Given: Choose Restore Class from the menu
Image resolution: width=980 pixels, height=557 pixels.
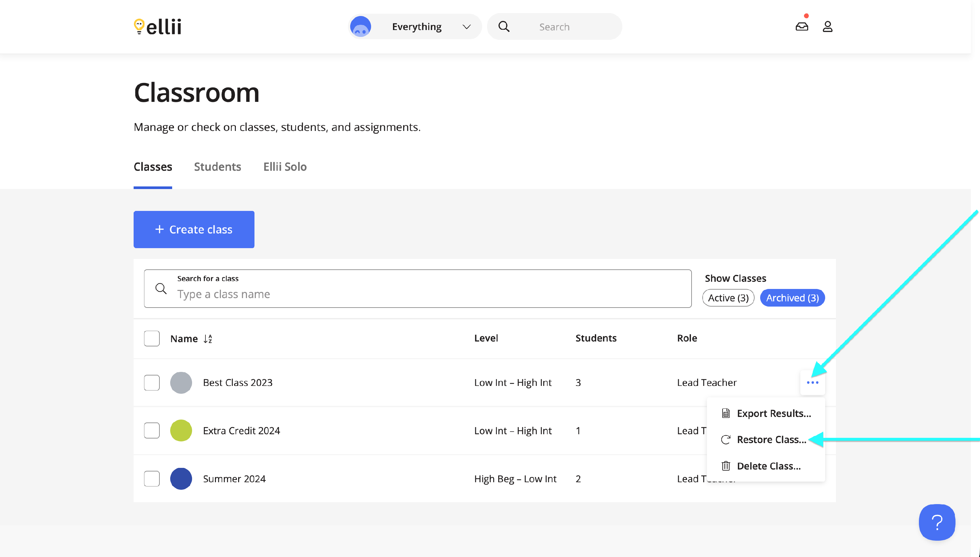Looking at the screenshot, I should tap(771, 439).
